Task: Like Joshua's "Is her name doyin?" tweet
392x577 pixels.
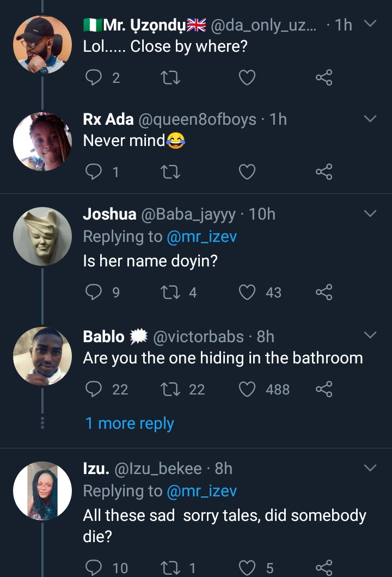Action: [247, 293]
